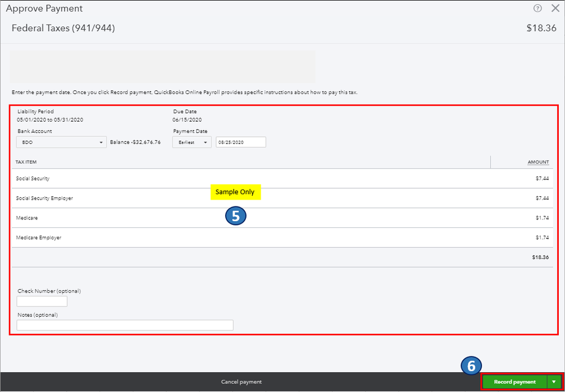565x392 pixels.
Task: Select the Social Security row label
Action: click(33, 178)
